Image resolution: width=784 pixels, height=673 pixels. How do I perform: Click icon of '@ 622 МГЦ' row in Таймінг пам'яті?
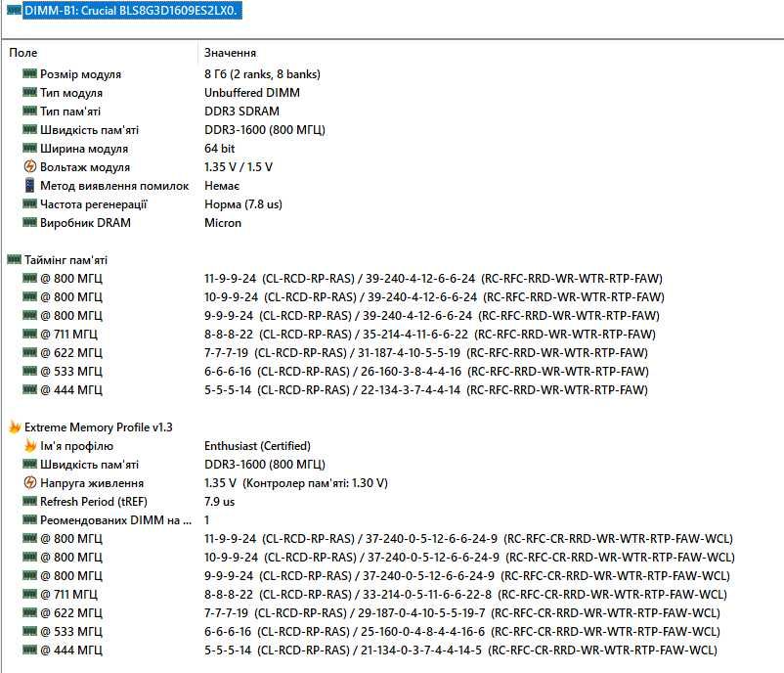click(30, 352)
